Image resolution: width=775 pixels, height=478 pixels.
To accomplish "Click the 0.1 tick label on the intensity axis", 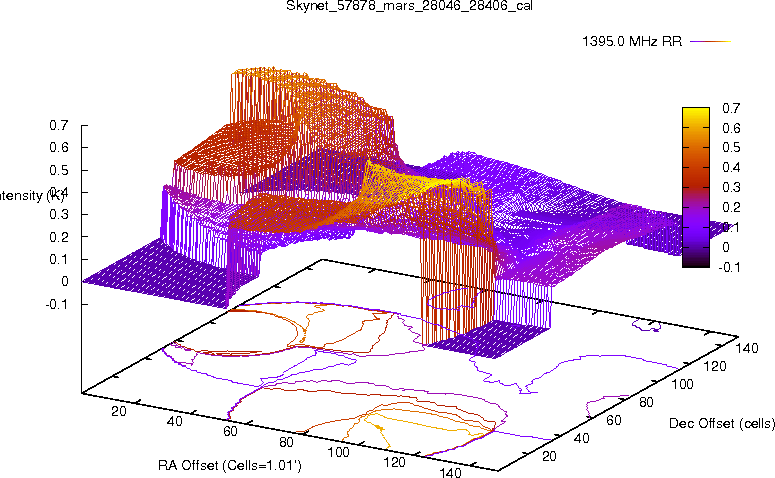I will pos(58,259).
